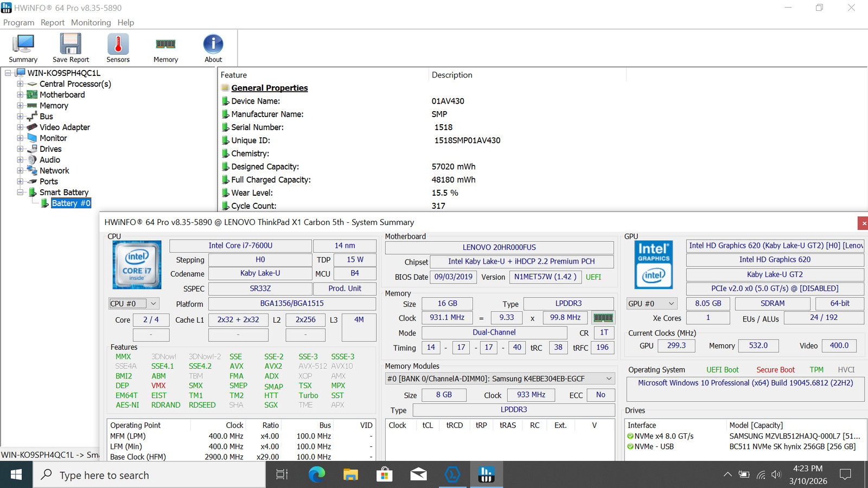This screenshot has height=488, width=868.
Task: Click the Type here to search box
Action: click(x=150, y=475)
